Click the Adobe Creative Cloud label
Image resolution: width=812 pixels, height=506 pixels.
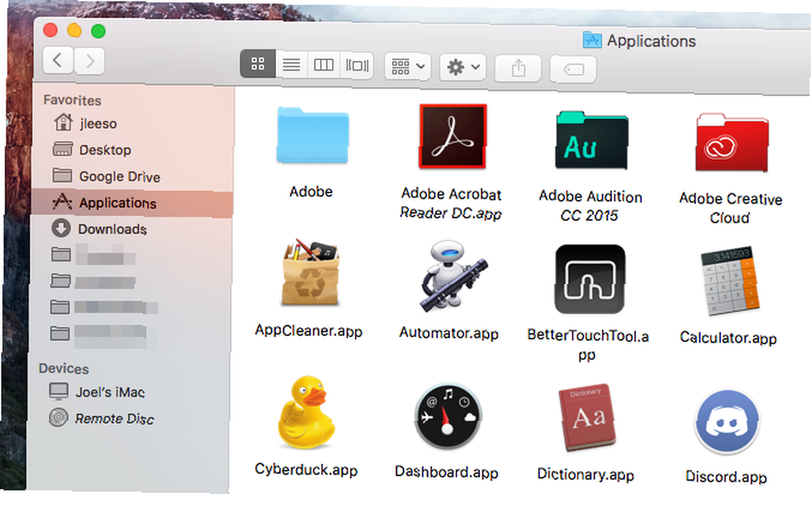click(730, 208)
